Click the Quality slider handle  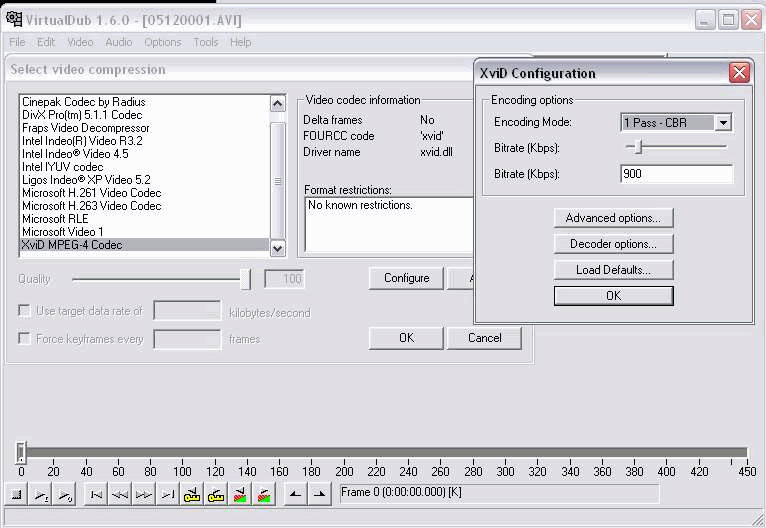pyautogui.click(x=245, y=279)
